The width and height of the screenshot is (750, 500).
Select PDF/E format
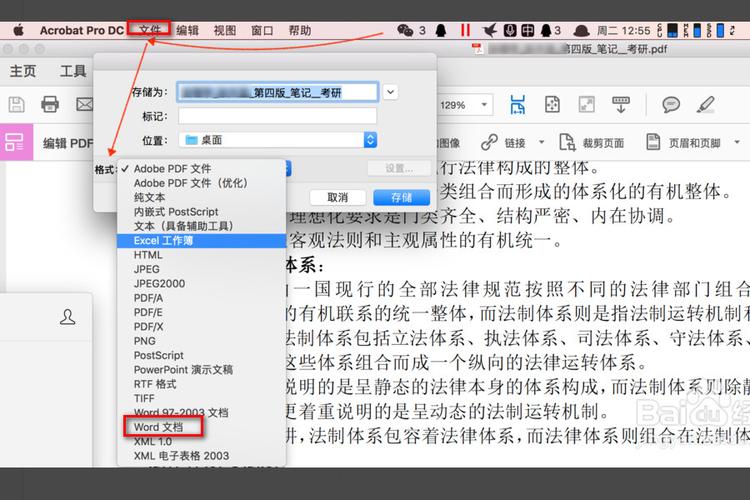201,312
